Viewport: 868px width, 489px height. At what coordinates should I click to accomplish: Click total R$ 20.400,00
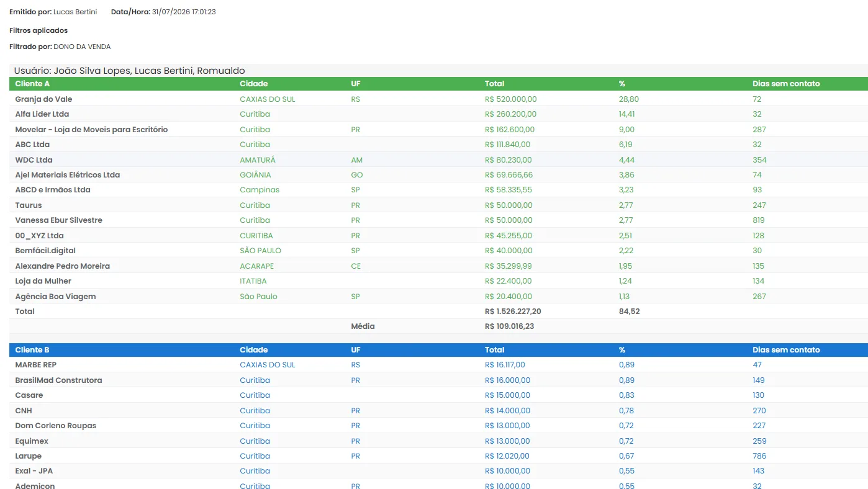click(509, 297)
